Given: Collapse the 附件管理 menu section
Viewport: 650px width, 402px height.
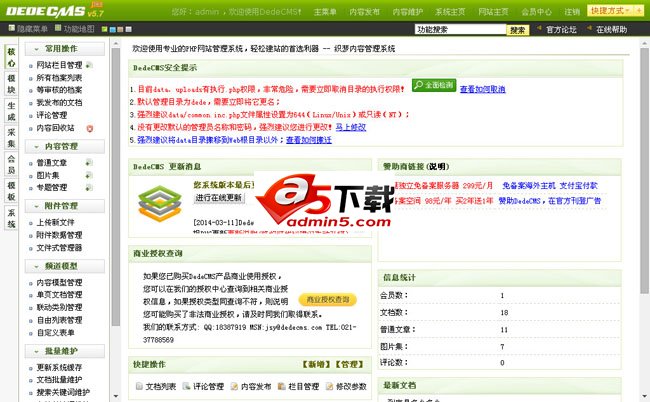Looking at the screenshot, I should (x=64, y=206).
